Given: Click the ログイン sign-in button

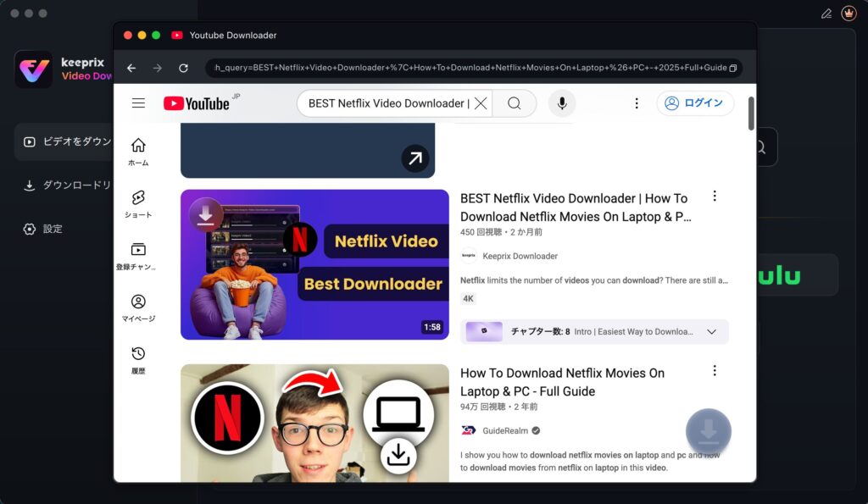Looking at the screenshot, I should click(695, 102).
